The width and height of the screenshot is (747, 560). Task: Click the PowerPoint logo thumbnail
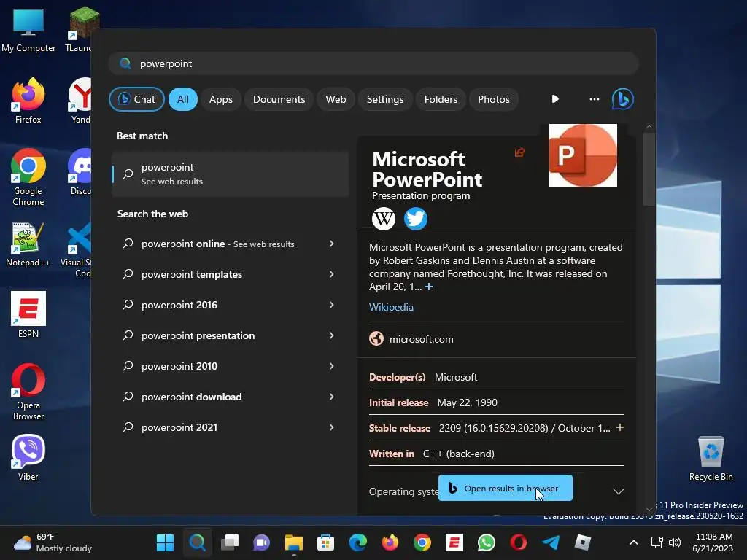583,155
